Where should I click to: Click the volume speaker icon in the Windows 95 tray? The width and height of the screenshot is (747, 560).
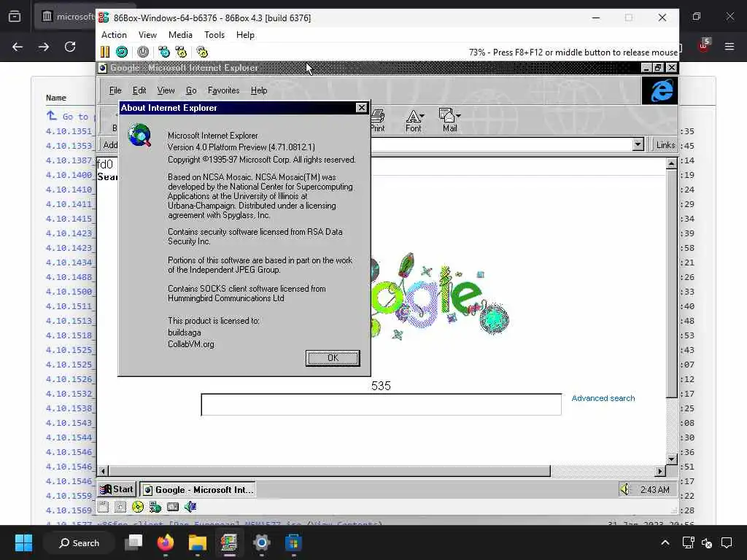[x=624, y=489]
